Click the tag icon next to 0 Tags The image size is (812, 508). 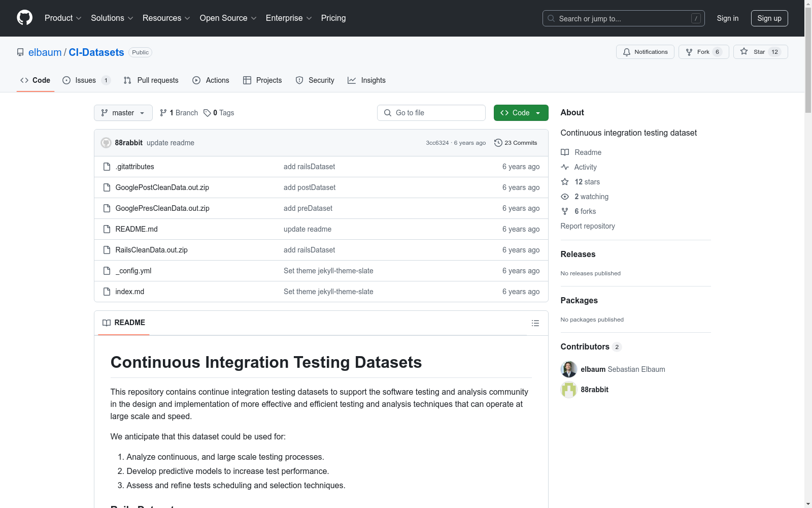(207, 113)
